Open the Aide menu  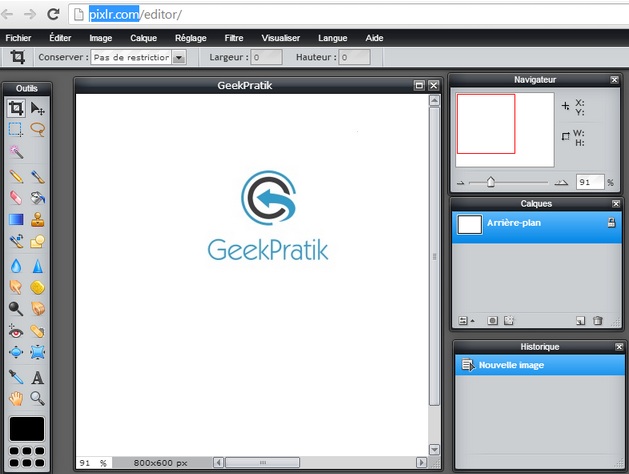(x=374, y=38)
